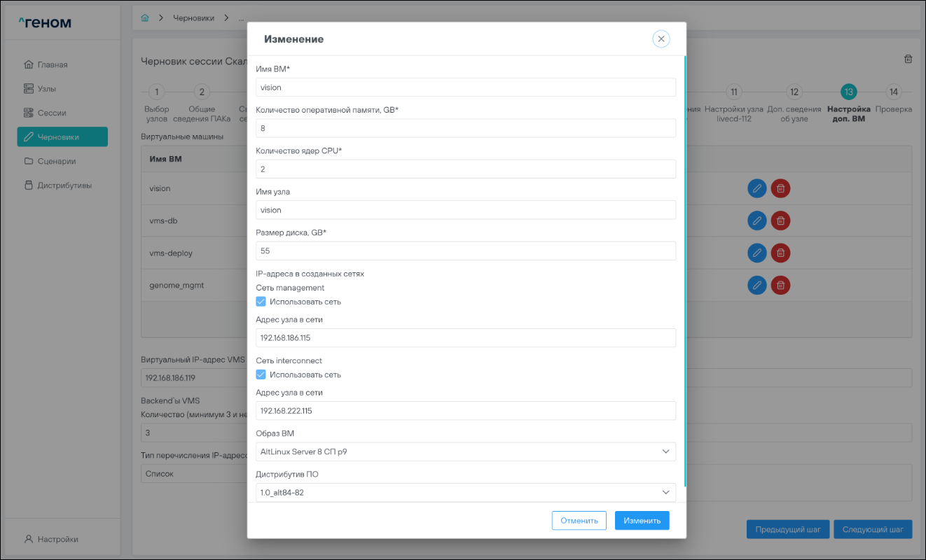This screenshot has width=926, height=560.
Task: Click the delete icon for genome_mgmt
Action: (780, 285)
